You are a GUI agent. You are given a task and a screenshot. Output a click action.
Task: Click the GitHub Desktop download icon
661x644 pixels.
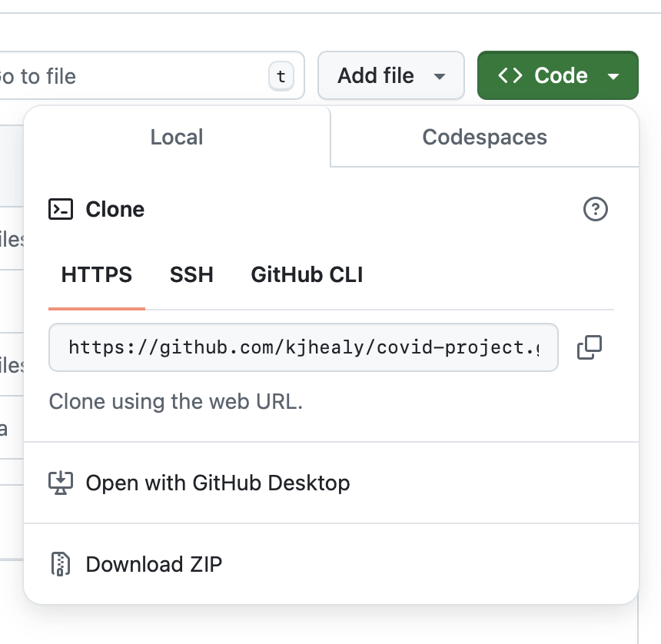coord(61,483)
